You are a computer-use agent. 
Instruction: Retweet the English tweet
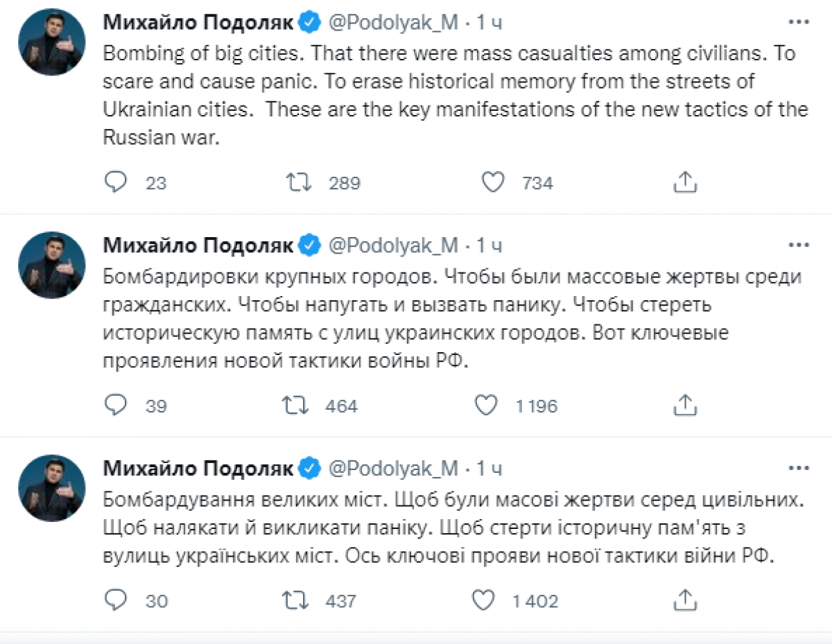tap(298, 182)
